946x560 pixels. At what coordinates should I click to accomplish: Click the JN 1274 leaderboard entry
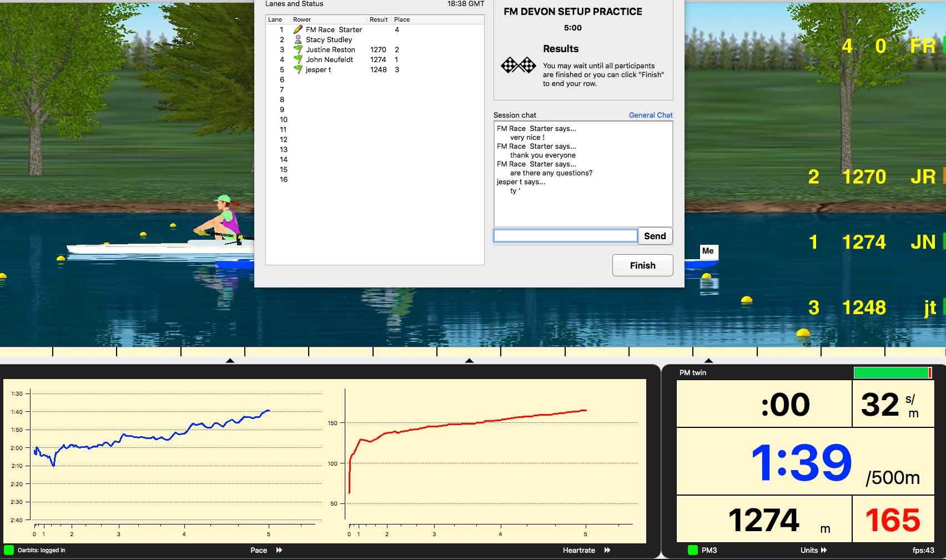coord(872,242)
